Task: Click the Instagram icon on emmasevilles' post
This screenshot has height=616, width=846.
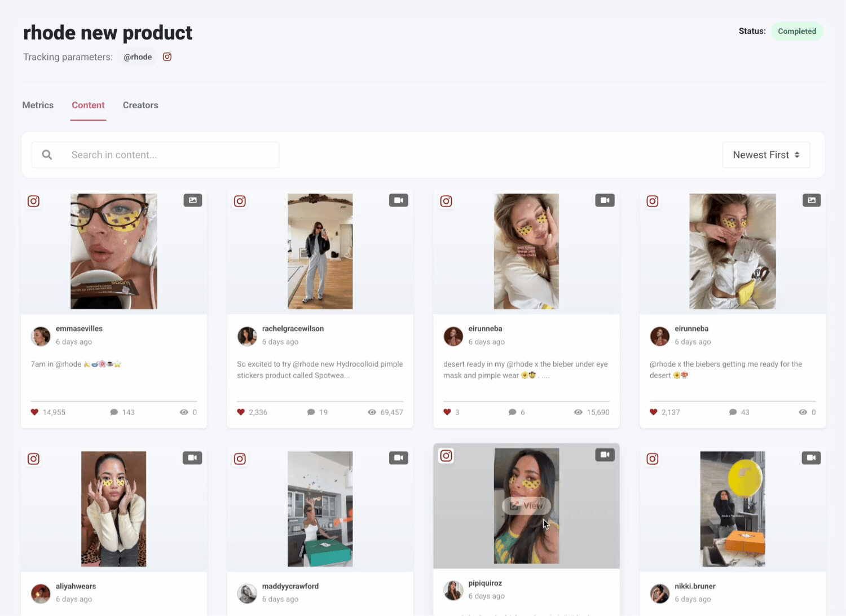Action: [33, 201]
